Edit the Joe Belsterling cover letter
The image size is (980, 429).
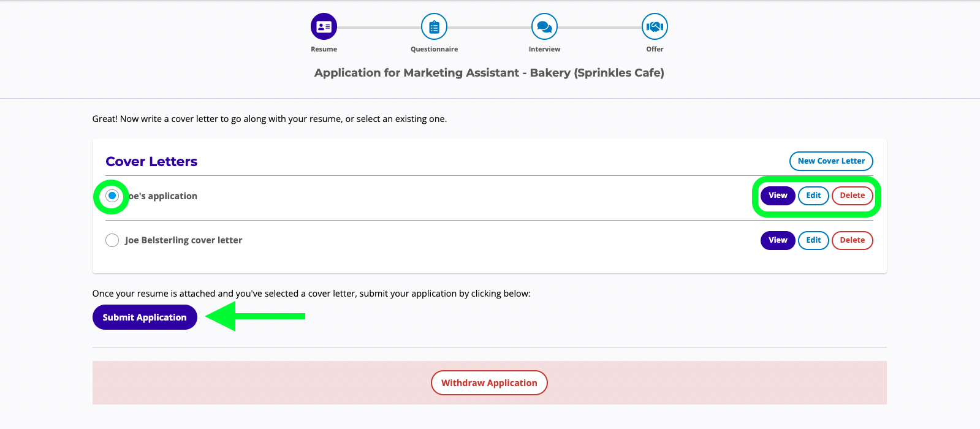(x=813, y=240)
